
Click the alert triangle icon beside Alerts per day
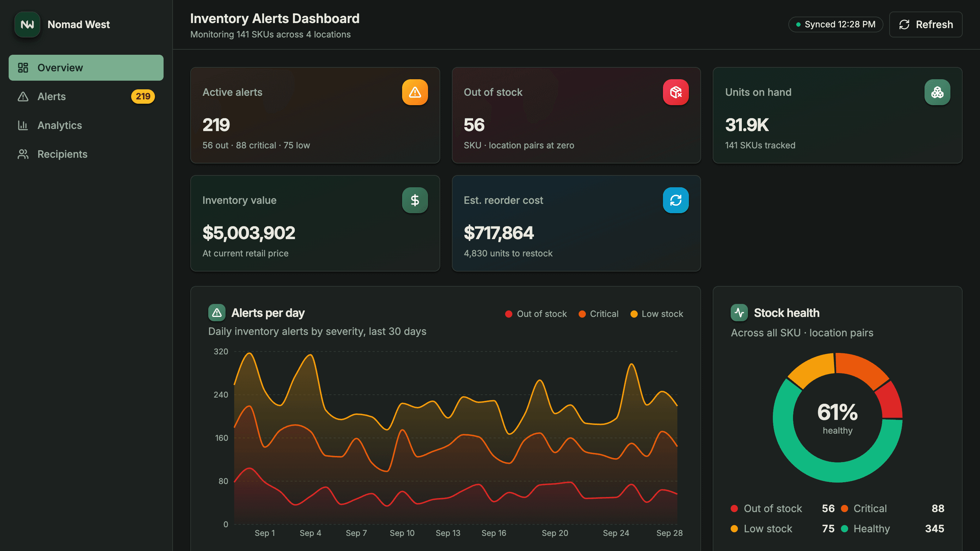(217, 313)
